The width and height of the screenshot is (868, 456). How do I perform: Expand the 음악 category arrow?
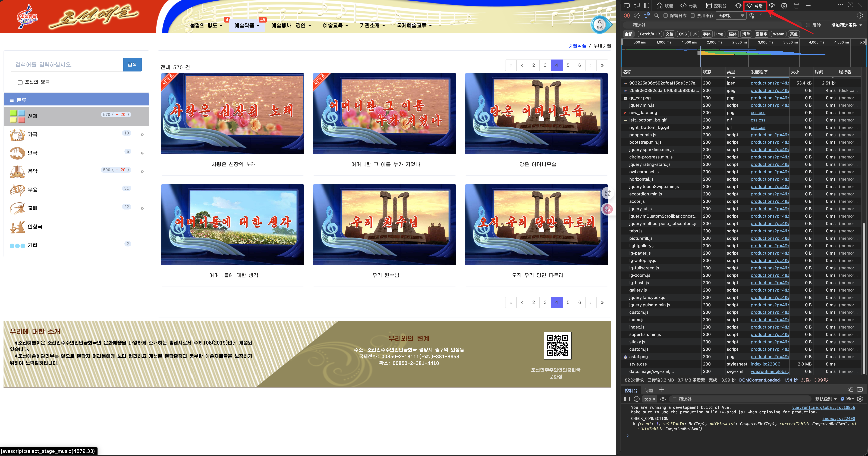142,171
